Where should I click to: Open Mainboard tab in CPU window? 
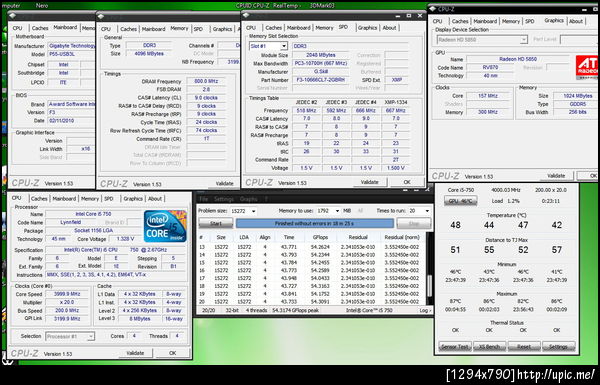pyautogui.click(x=64, y=199)
